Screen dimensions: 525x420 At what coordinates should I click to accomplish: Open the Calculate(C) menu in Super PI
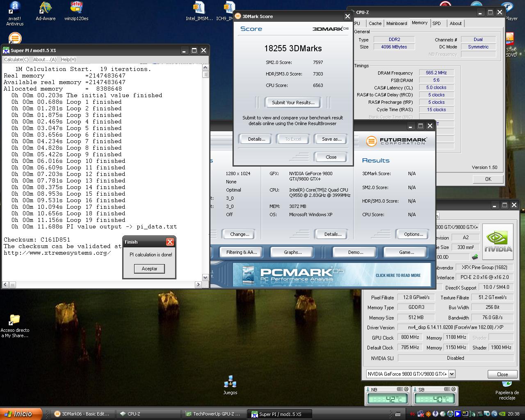(16, 59)
